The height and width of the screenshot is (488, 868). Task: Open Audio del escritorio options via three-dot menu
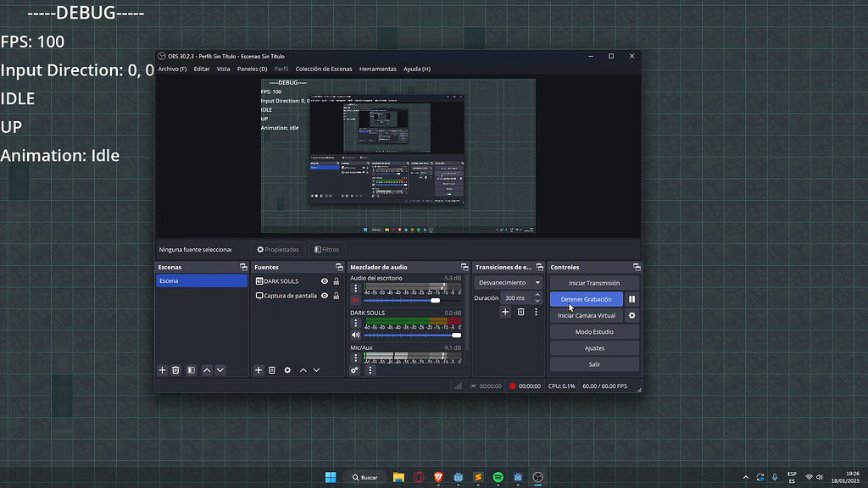click(355, 286)
